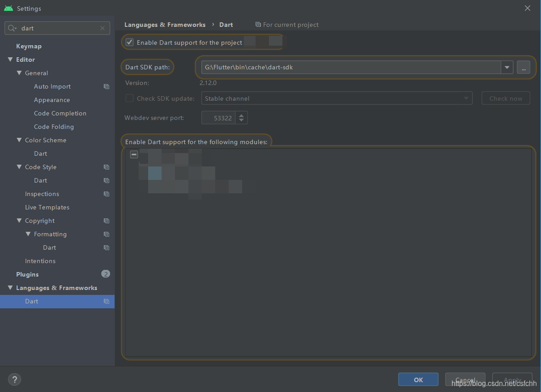This screenshot has height=392, width=541.
Task: Collapse the Copyright node
Action: 19,221
